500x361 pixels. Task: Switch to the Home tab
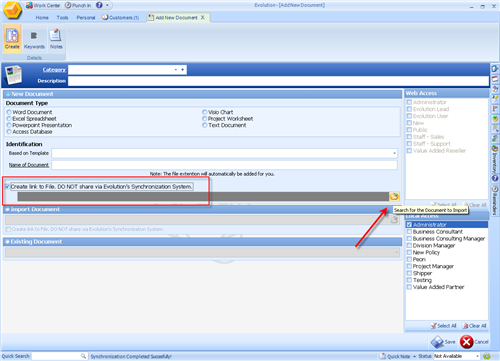click(x=42, y=18)
